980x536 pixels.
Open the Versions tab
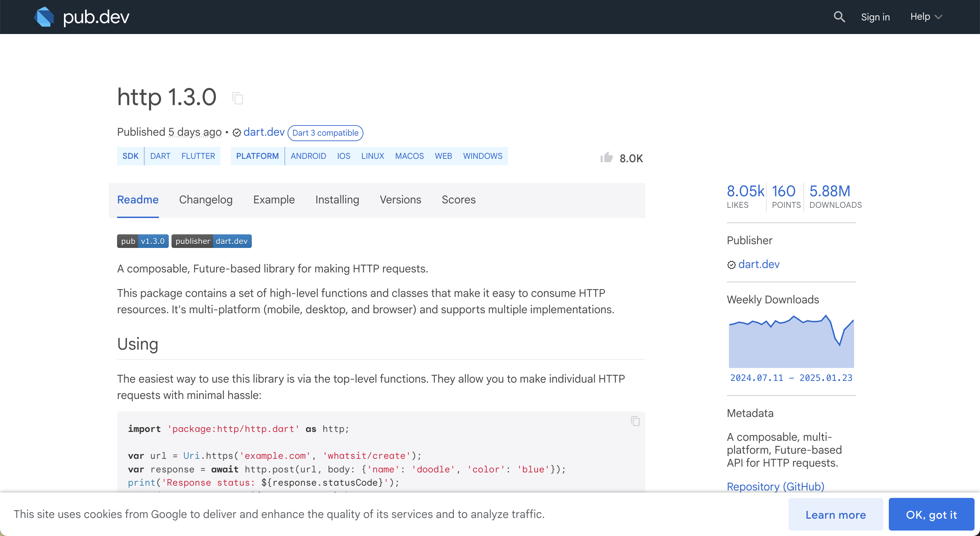click(x=400, y=200)
